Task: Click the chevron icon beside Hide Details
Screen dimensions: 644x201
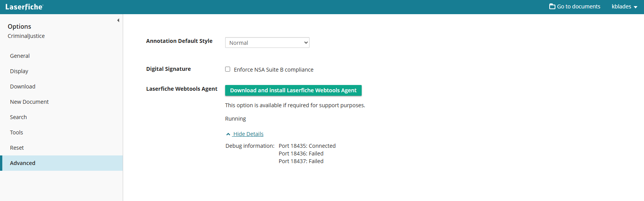Action: tap(228, 134)
